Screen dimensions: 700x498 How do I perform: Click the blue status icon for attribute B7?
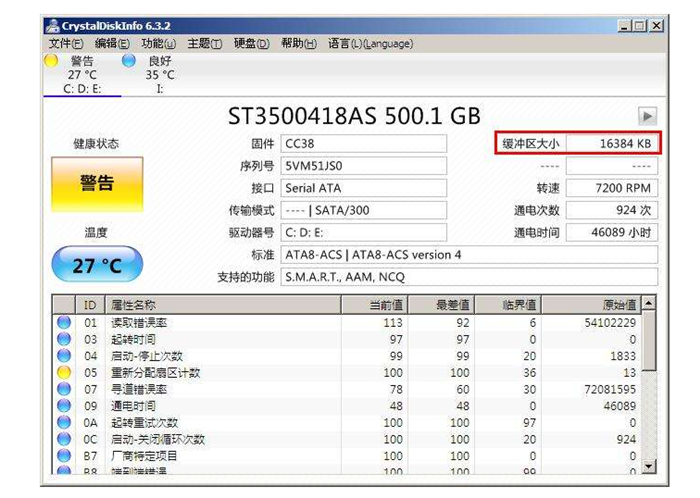64,456
